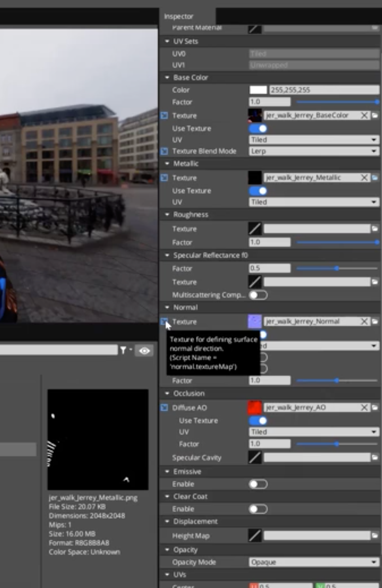Click the eye preview icon beside the filter
382x588 pixels.
click(x=144, y=350)
